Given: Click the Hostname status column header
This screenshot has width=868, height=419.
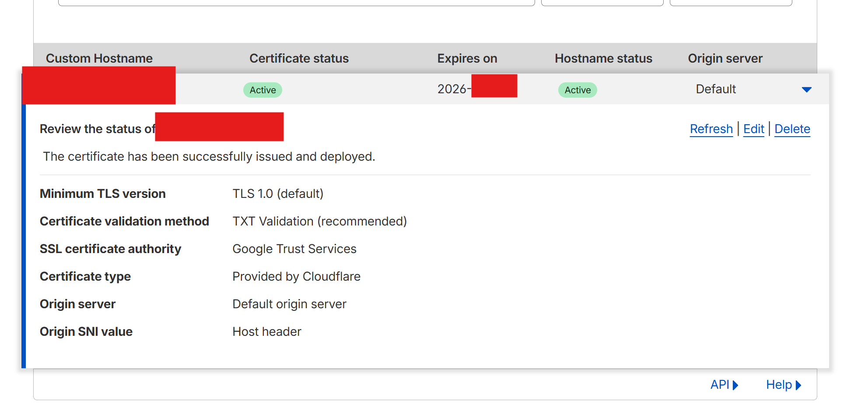Looking at the screenshot, I should coord(603,59).
